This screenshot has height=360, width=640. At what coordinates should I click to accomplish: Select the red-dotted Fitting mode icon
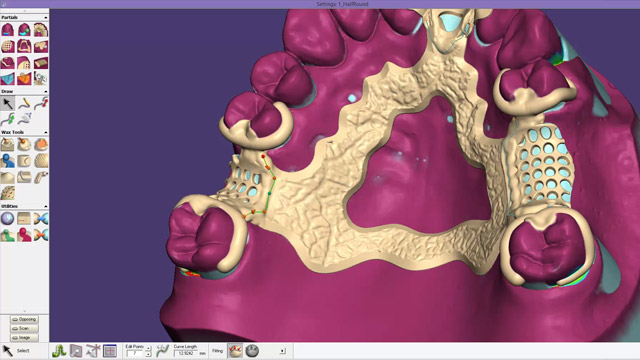236,351
